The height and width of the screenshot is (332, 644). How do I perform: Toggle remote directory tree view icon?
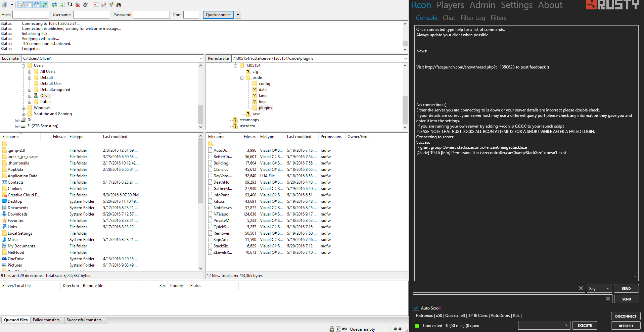pyautogui.click(x=37, y=5)
